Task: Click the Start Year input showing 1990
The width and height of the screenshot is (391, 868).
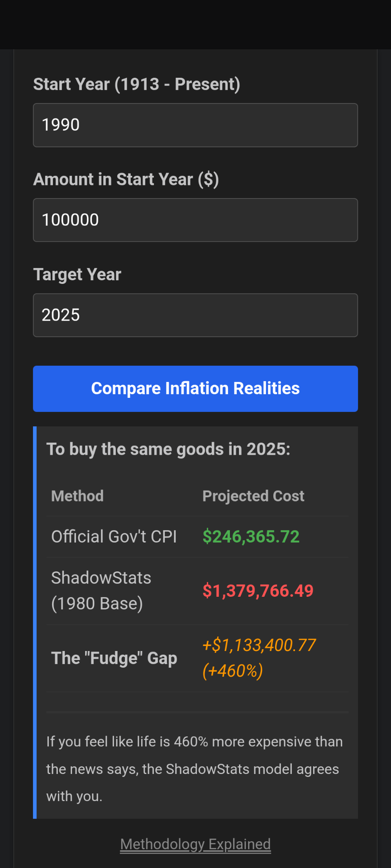Action: [x=195, y=125]
